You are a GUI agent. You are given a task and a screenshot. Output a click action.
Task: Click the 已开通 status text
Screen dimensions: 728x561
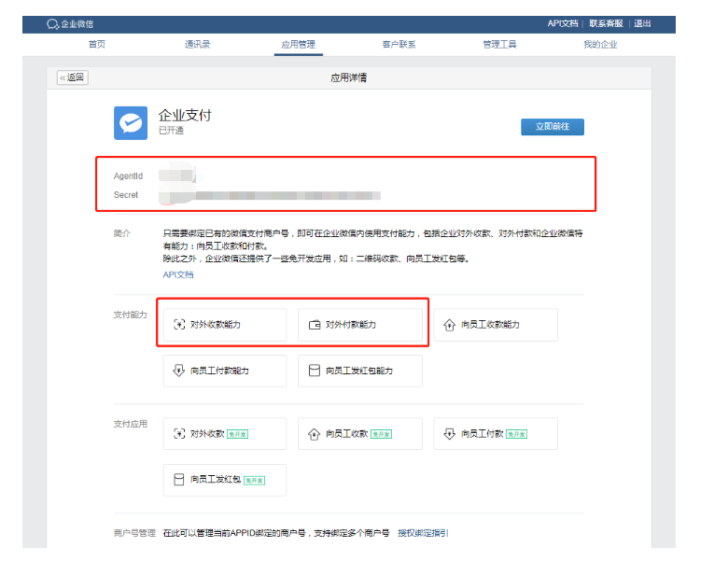[x=171, y=131]
